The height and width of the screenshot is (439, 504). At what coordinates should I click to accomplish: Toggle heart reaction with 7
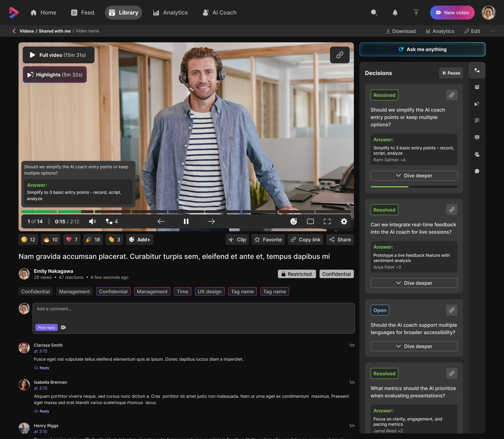72,240
